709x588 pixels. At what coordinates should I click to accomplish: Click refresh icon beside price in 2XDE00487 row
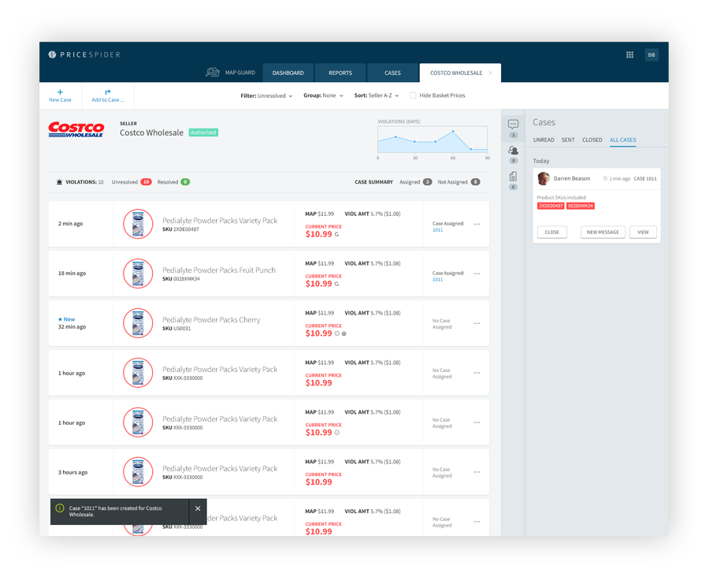[x=336, y=234]
